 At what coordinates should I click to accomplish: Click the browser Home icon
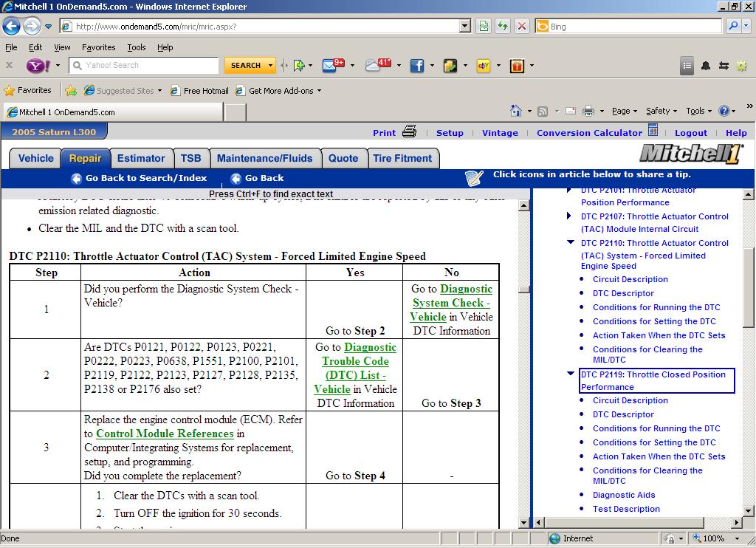point(516,112)
